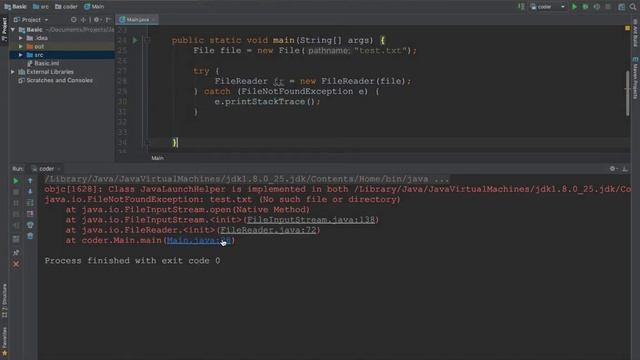Run with Coverage from the top toolbar
The image size is (640, 360).
pos(597,7)
